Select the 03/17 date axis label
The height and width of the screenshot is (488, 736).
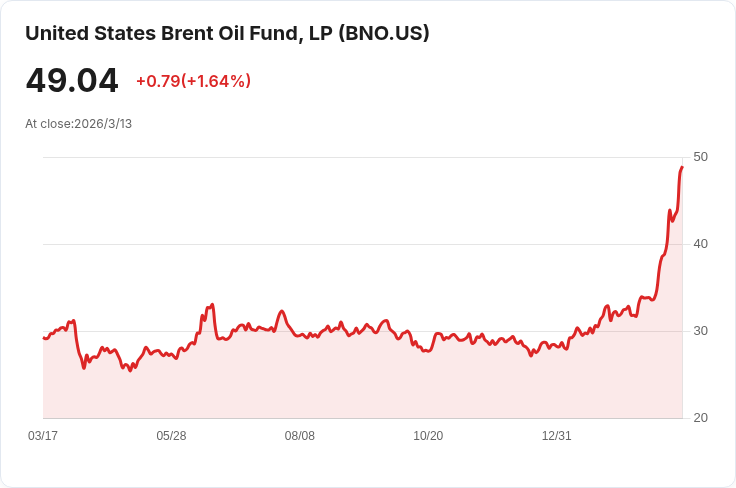pos(43,436)
